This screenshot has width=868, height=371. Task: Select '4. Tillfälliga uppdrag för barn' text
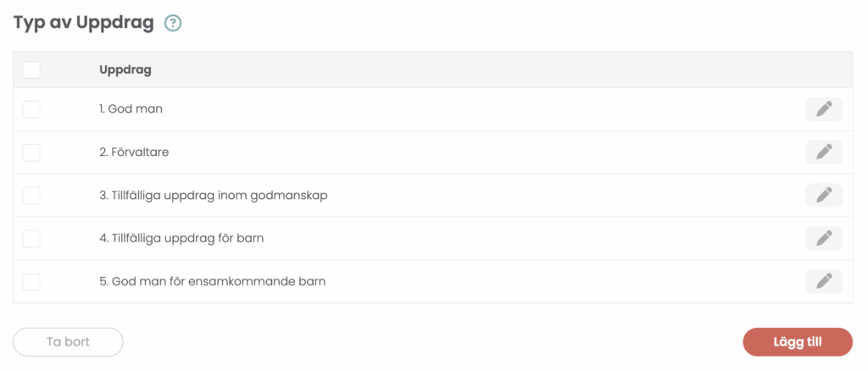click(x=181, y=238)
